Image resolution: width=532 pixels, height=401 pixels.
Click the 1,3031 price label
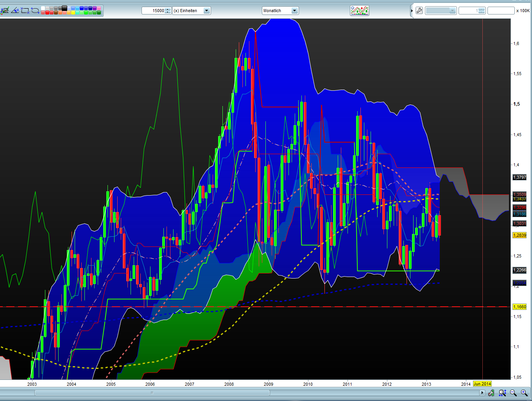tap(519, 223)
